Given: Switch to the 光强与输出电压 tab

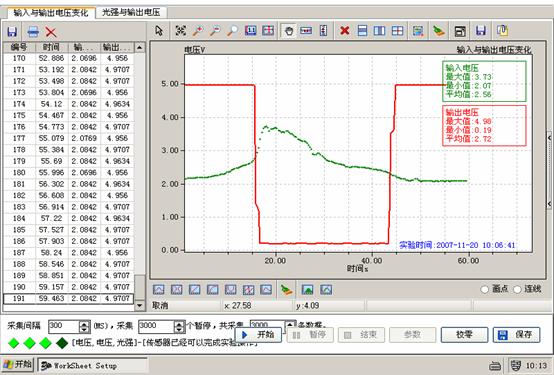Looking at the screenshot, I should [x=131, y=12].
